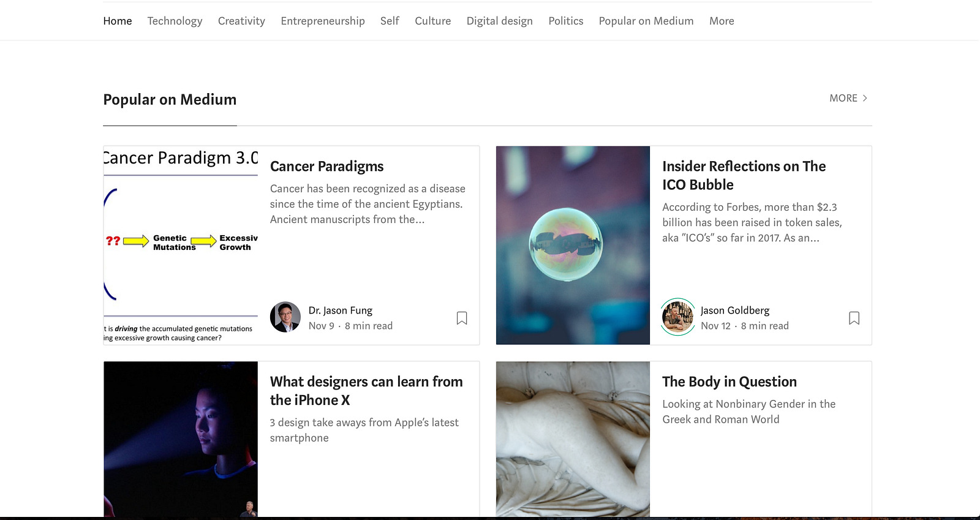Click Dr. Jason Fung's avatar photo

click(x=285, y=317)
